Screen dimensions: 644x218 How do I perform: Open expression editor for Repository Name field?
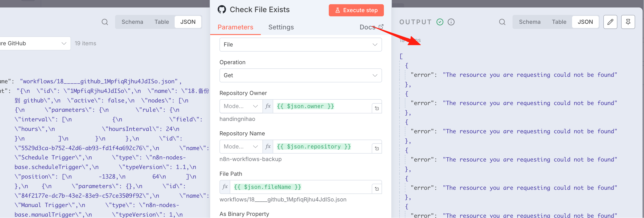(x=377, y=148)
